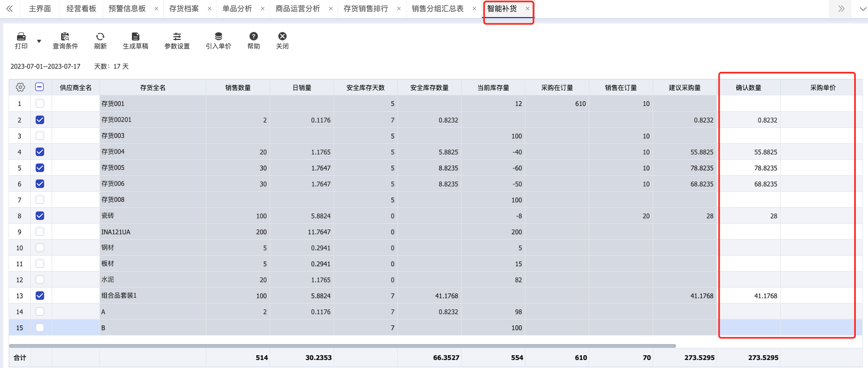Viewport: 868px width, 368px height.
Task: Check the checkbox for 水泥 row
Action: [40, 280]
